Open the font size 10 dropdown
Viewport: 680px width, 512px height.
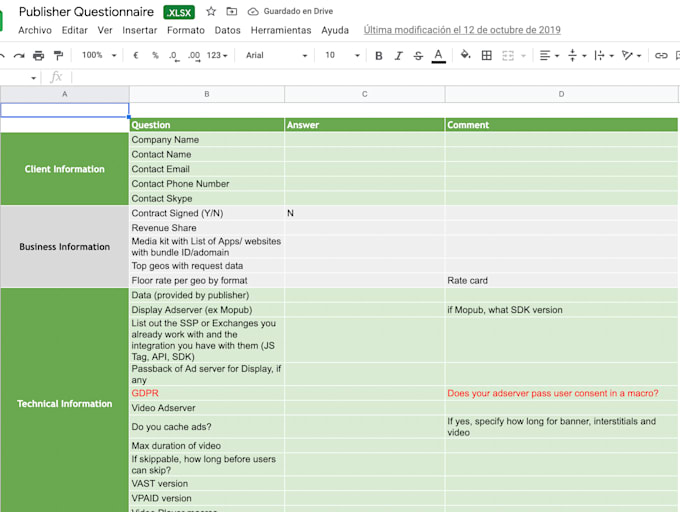click(x=342, y=55)
